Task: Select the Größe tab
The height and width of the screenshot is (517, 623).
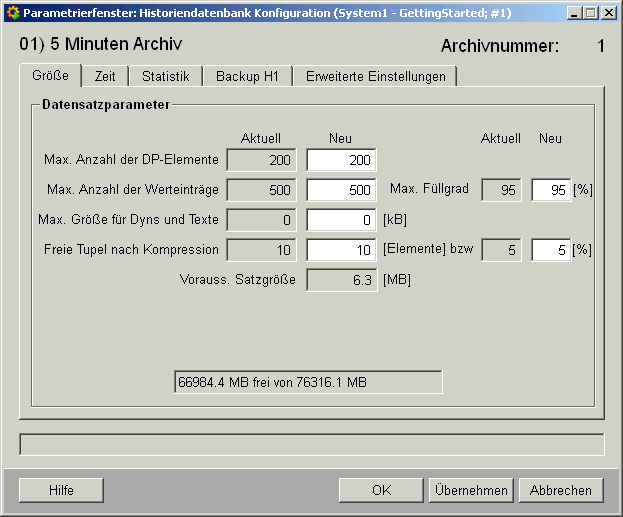Action: (50, 76)
